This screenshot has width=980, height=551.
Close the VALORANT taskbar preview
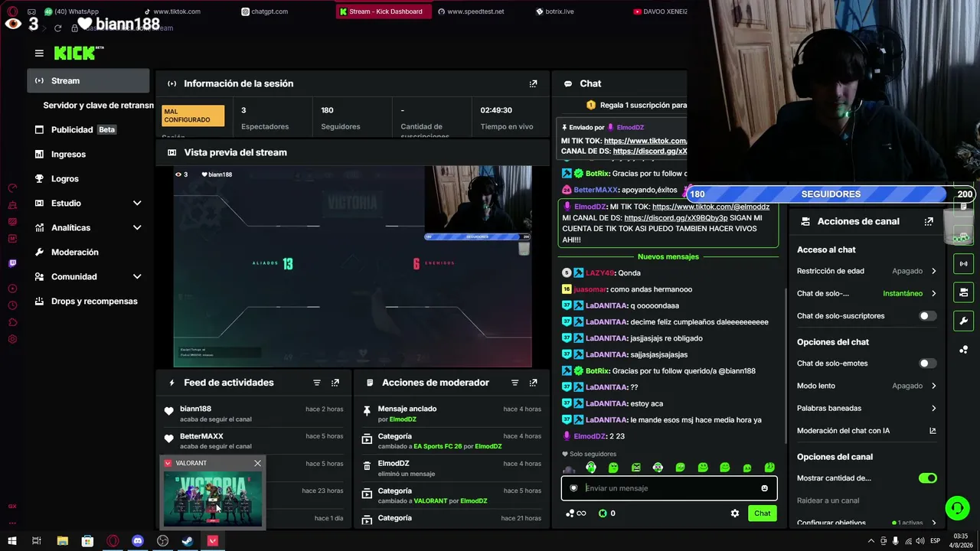pyautogui.click(x=257, y=463)
